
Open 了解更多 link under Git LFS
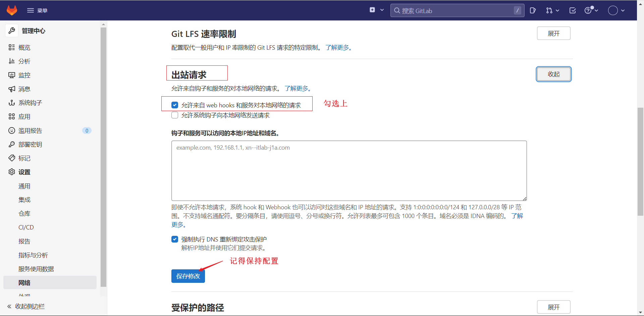coord(339,48)
